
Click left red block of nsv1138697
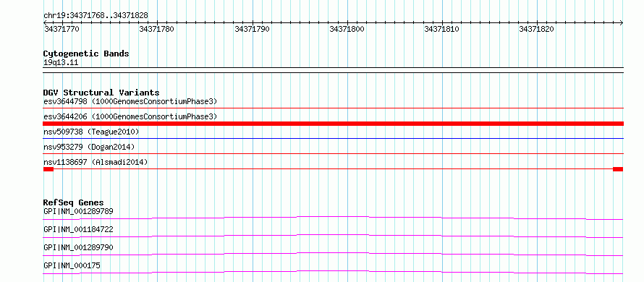[48, 169]
